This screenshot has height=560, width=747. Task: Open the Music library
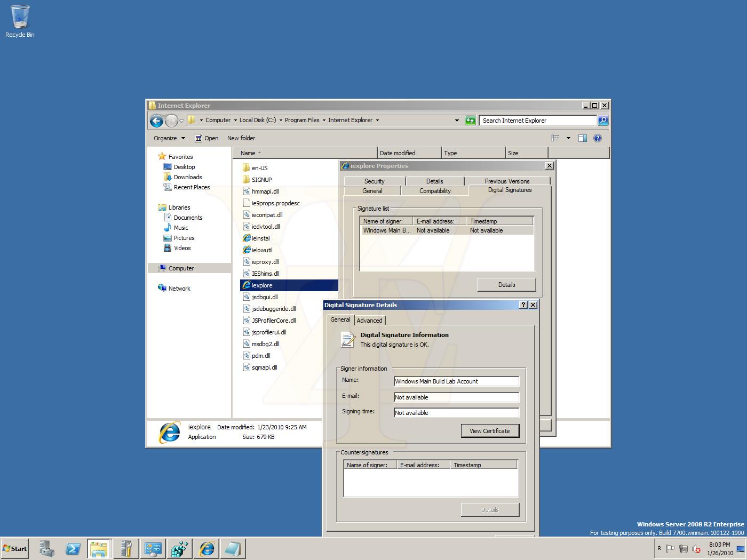pyautogui.click(x=176, y=228)
